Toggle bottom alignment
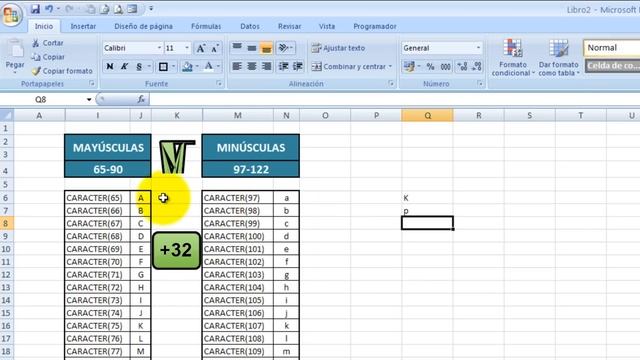Viewport: 640px width, 360px height. (x=267, y=48)
